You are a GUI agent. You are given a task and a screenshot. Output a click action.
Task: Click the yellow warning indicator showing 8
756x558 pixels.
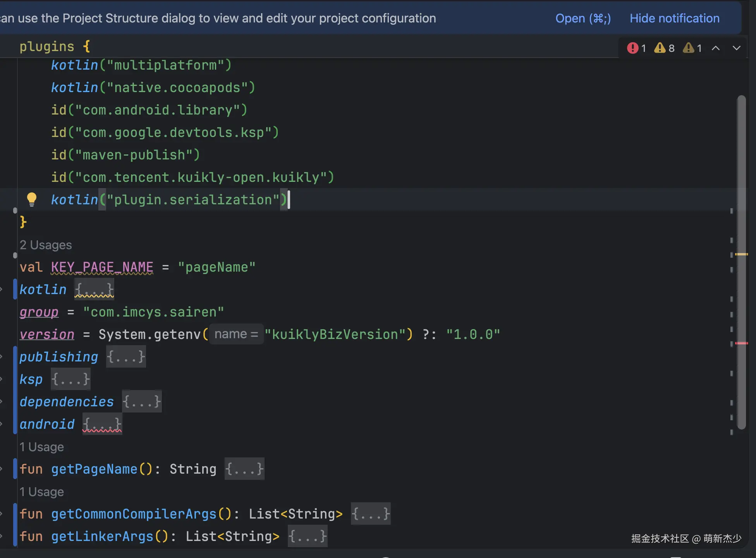point(664,48)
